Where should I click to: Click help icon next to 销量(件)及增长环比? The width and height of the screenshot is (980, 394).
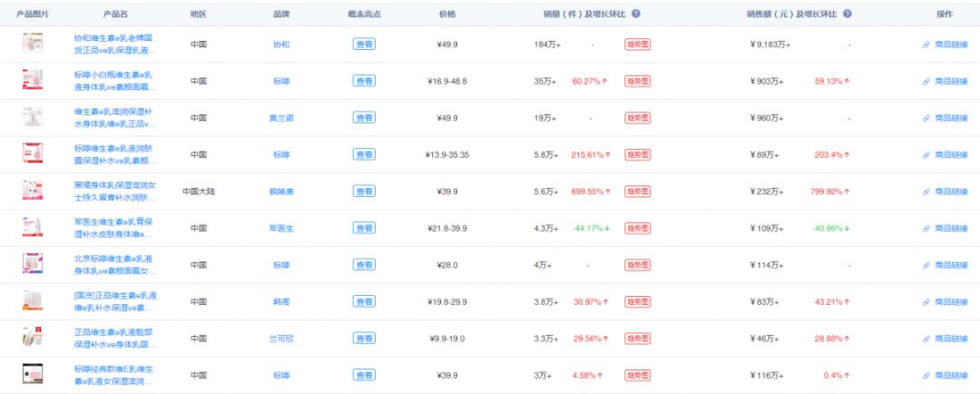tap(635, 14)
